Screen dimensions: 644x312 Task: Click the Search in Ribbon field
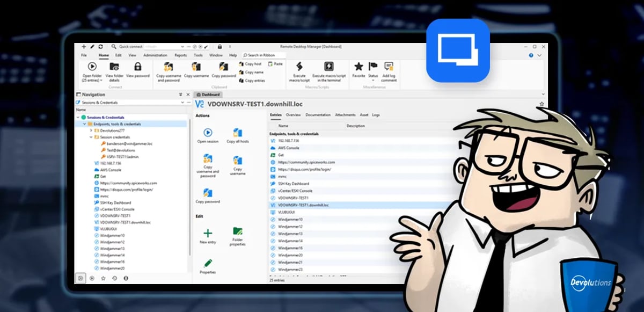[260, 55]
